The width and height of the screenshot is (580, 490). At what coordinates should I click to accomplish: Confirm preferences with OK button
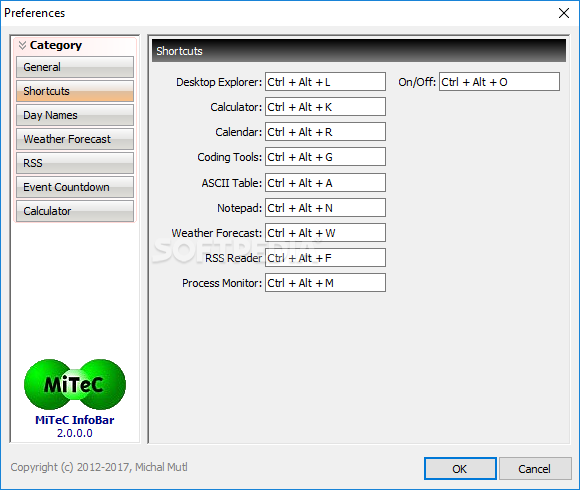coord(460,469)
